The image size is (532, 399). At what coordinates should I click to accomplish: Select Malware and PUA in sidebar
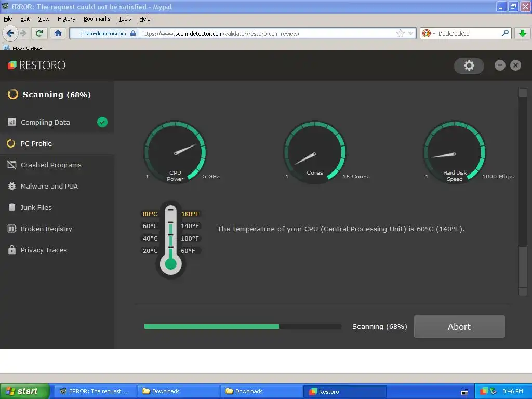coord(57,186)
